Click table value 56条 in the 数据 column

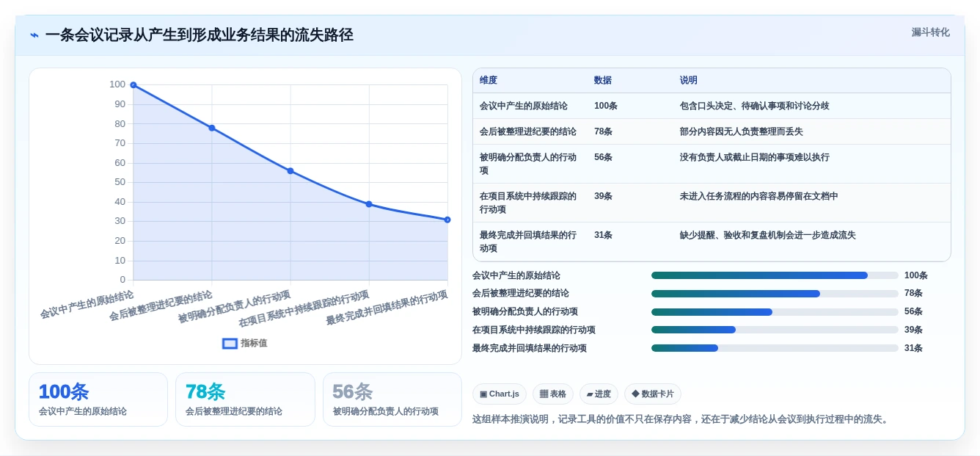604,157
